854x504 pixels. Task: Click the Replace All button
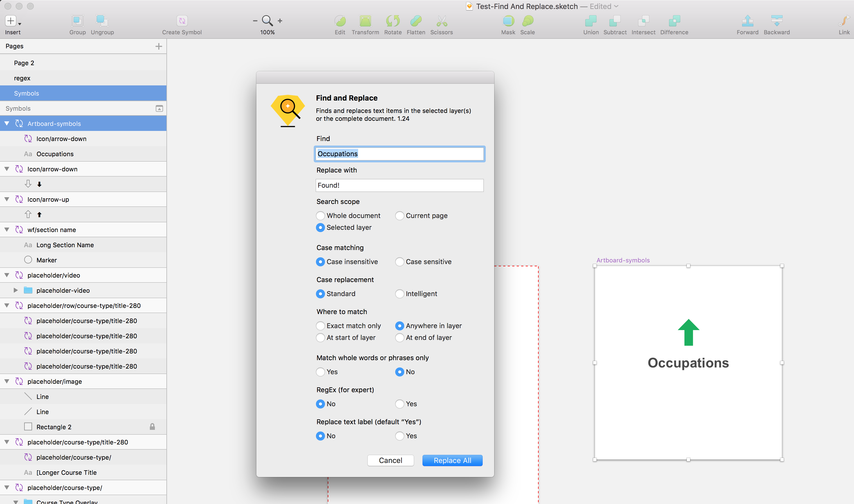pos(452,460)
